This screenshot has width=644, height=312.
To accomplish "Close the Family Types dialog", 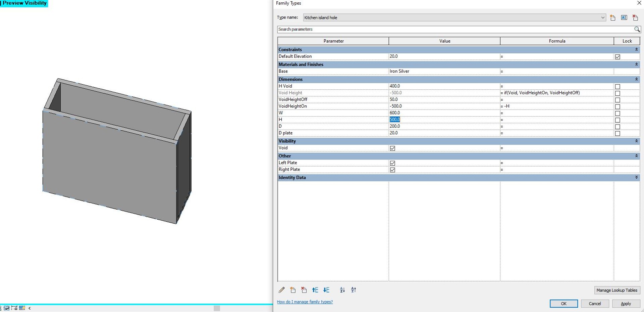I will tap(639, 3).
